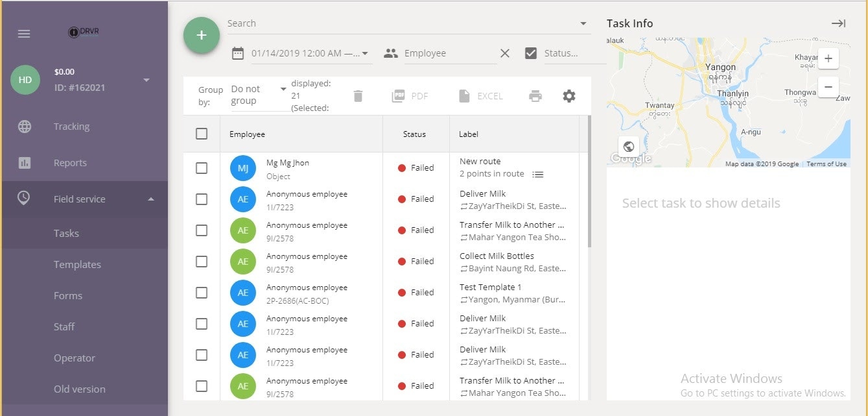868x416 pixels.
Task: Open the calendar date picker
Action: point(239,53)
